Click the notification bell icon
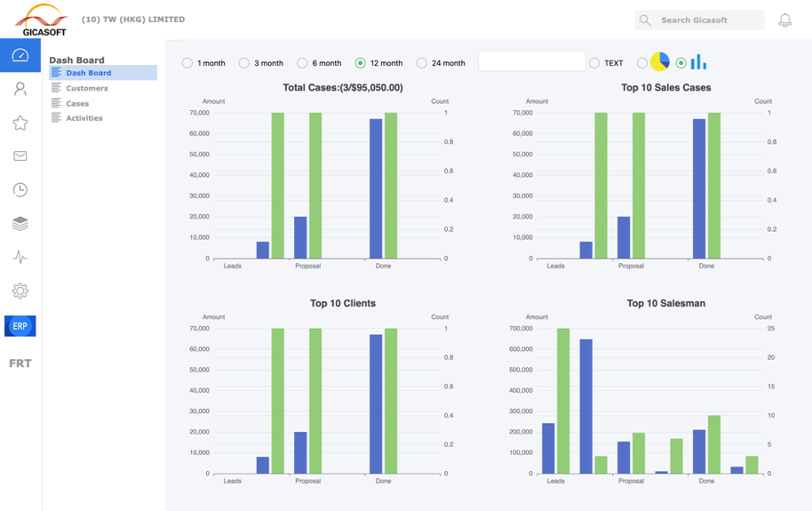The width and height of the screenshot is (812, 511). click(784, 20)
